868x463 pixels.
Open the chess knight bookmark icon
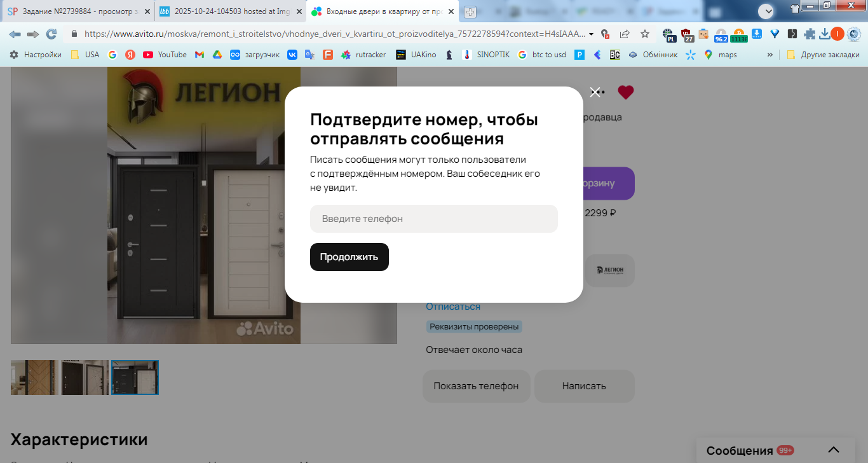click(x=449, y=55)
